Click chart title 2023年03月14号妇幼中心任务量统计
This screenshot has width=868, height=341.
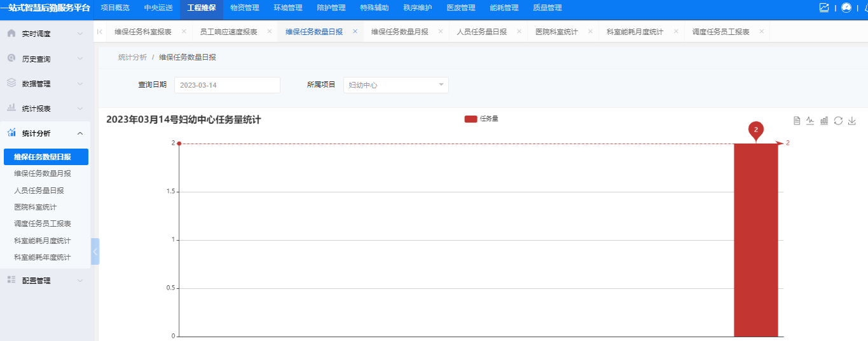tap(184, 119)
